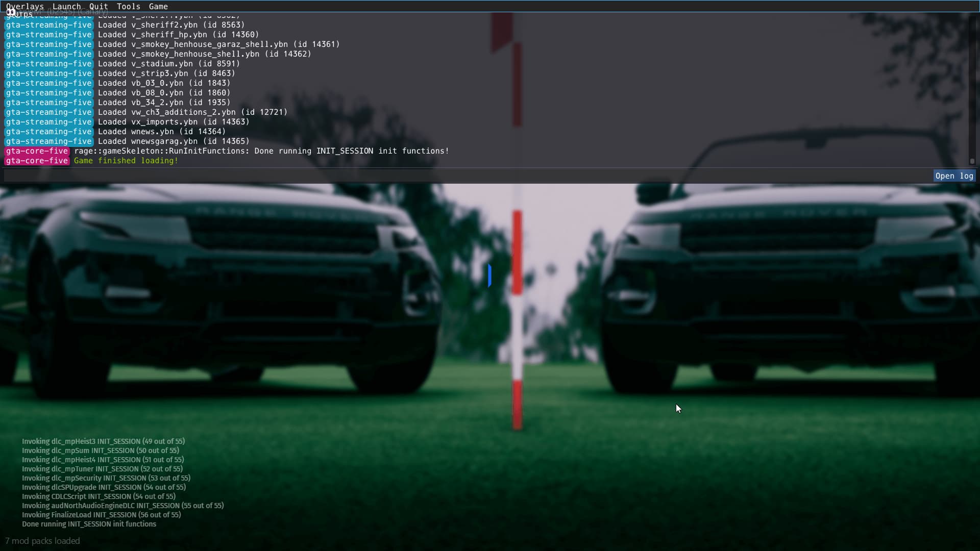Click the 'Loaded wnewsgarag.ybn (id 14365)' line

[x=174, y=141]
